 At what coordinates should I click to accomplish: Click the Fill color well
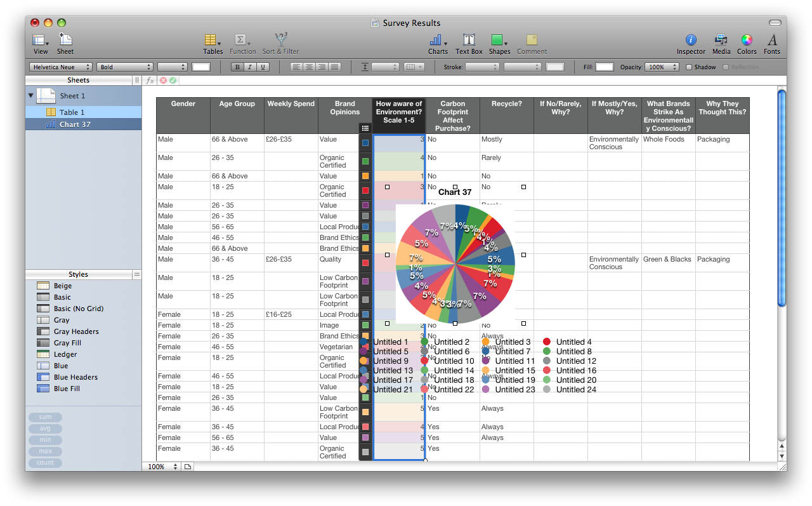coord(605,67)
